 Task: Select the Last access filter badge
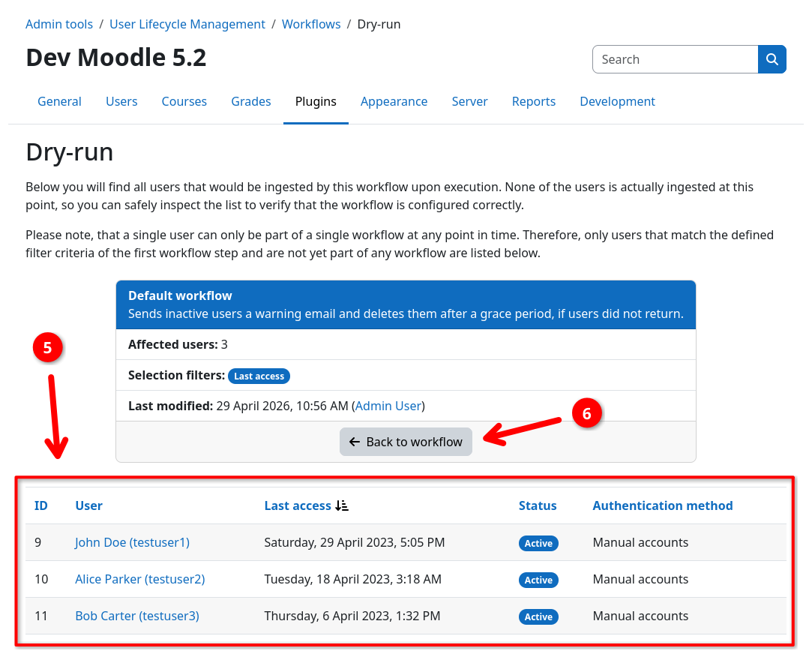point(259,376)
